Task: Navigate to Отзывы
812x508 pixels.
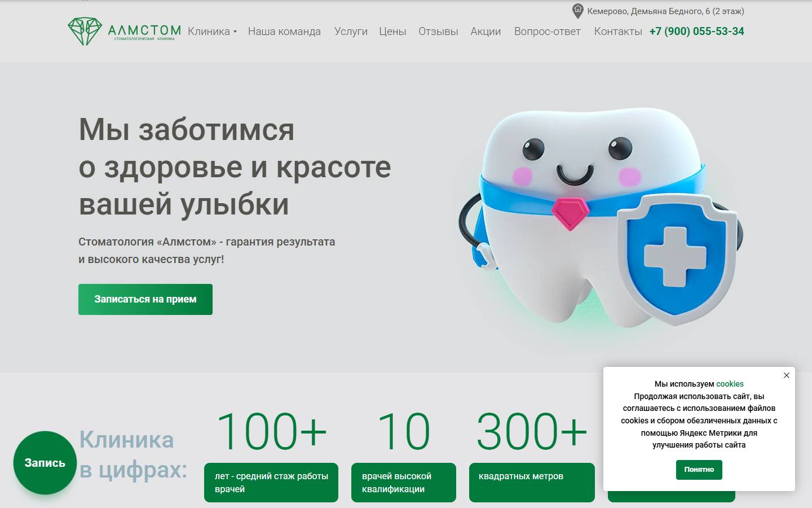Action: pos(438,32)
